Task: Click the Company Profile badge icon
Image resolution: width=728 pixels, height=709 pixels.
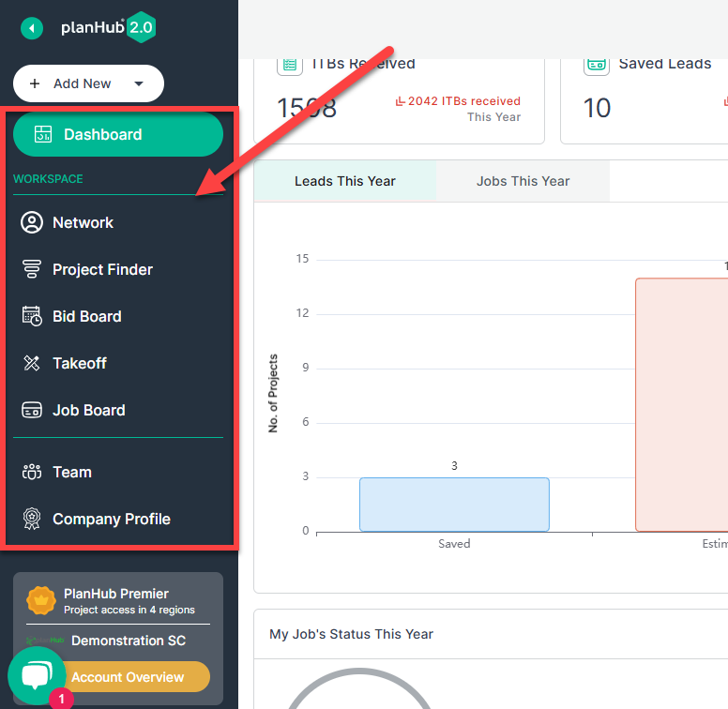Action: 32,519
